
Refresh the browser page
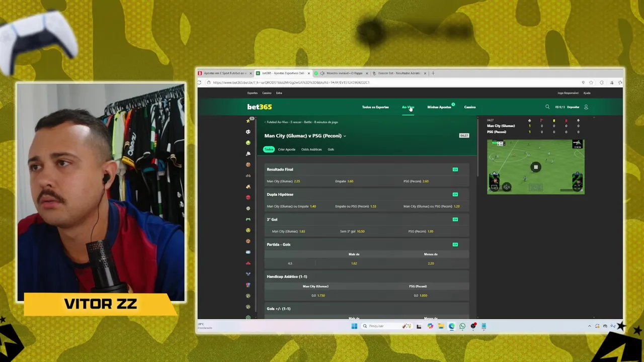tap(200, 82)
